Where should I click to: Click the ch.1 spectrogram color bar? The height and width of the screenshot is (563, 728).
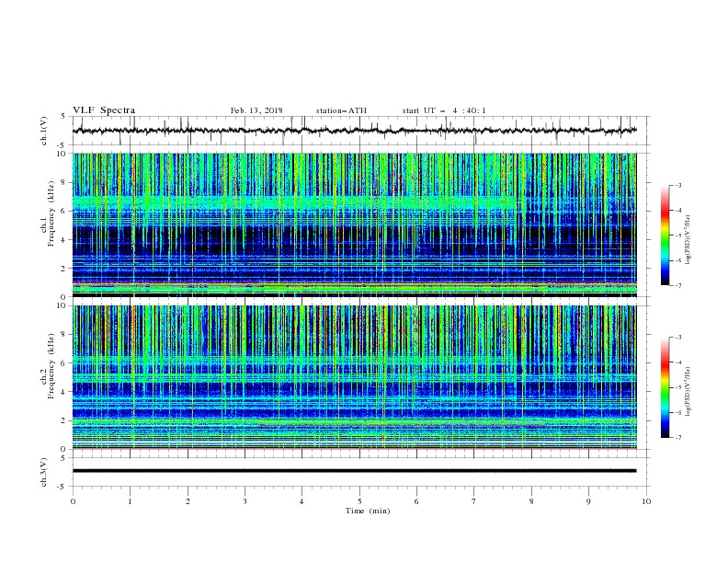(665, 236)
